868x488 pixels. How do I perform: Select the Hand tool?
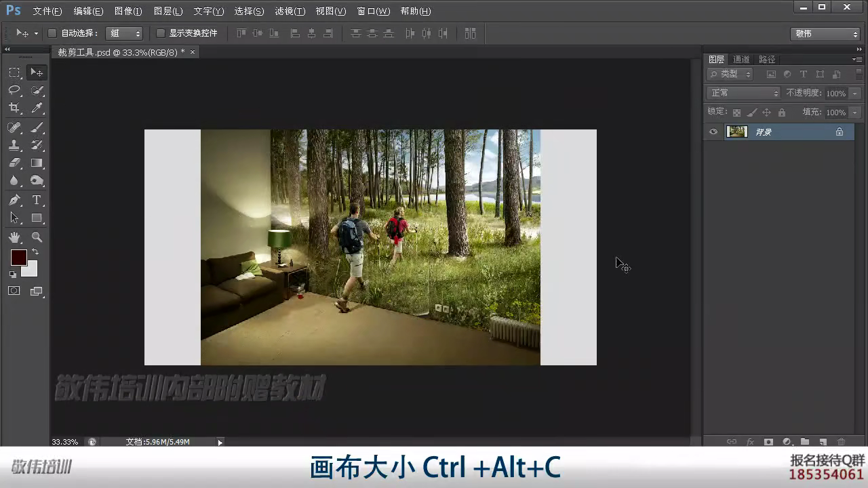(14, 237)
